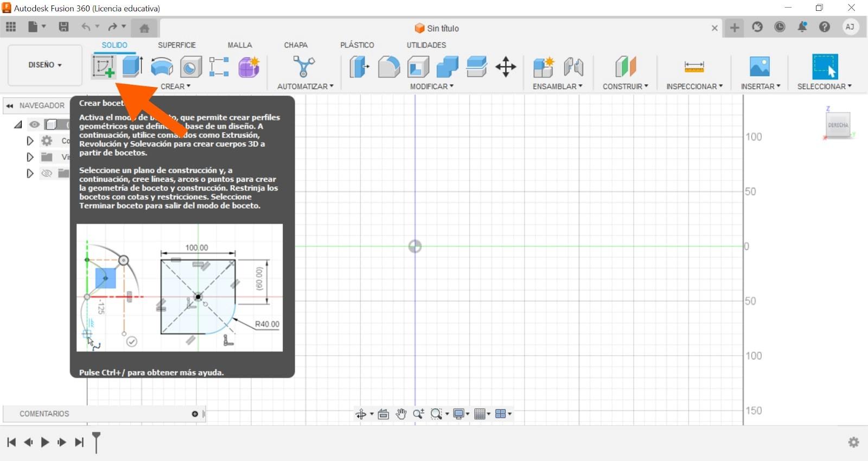Redo the last undone action
Viewport: 868px width, 461px height.
point(112,27)
